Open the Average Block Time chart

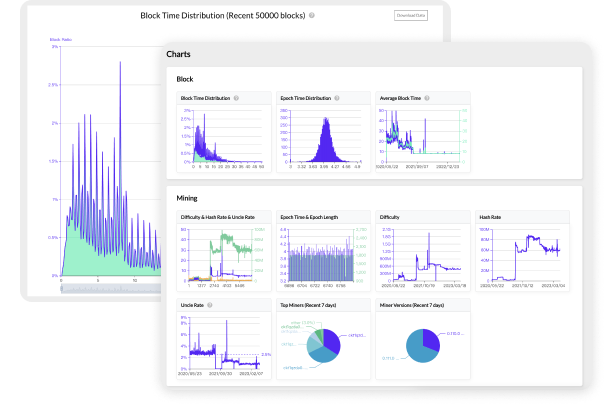tap(422, 138)
